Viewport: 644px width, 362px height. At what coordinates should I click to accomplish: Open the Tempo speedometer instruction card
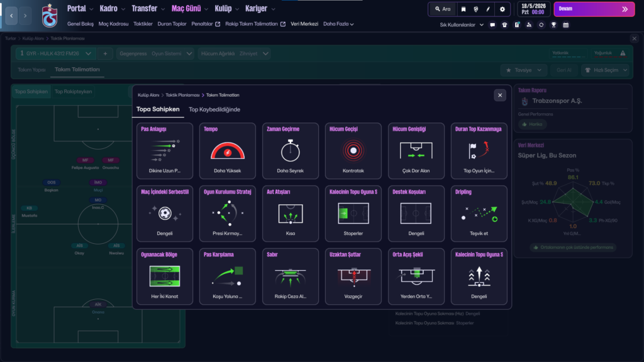(228, 151)
